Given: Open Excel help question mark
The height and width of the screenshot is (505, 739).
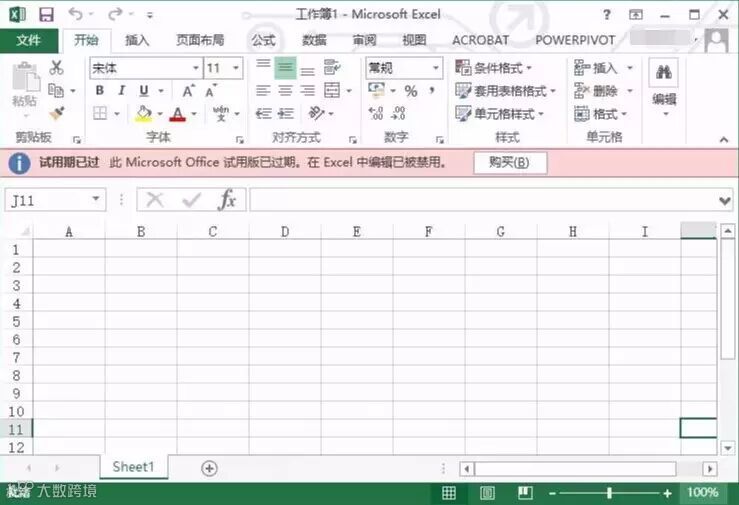Looking at the screenshot, I should [x=607, y=15].
